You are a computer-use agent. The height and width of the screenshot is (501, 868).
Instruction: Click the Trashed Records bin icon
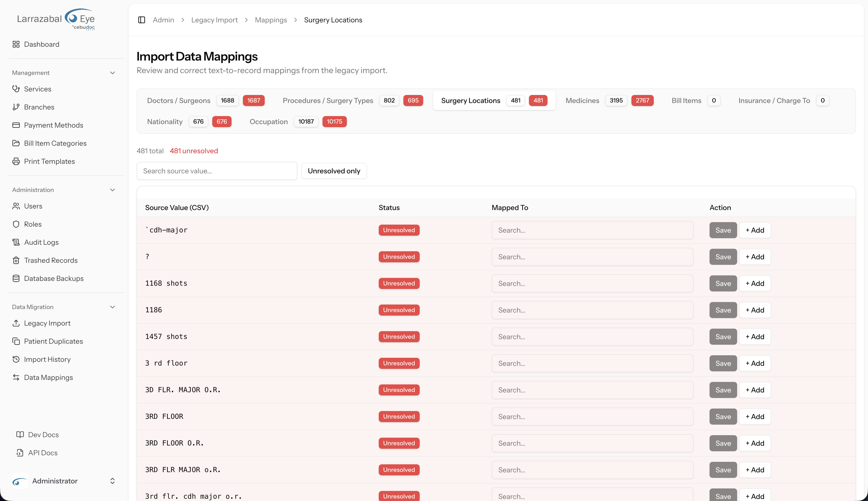click(16, 261)
